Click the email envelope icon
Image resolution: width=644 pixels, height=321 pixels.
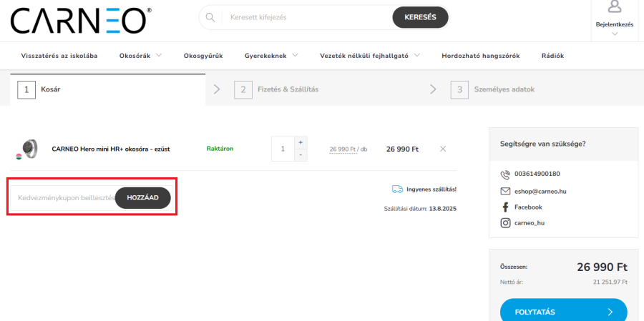tap(505, 191)
